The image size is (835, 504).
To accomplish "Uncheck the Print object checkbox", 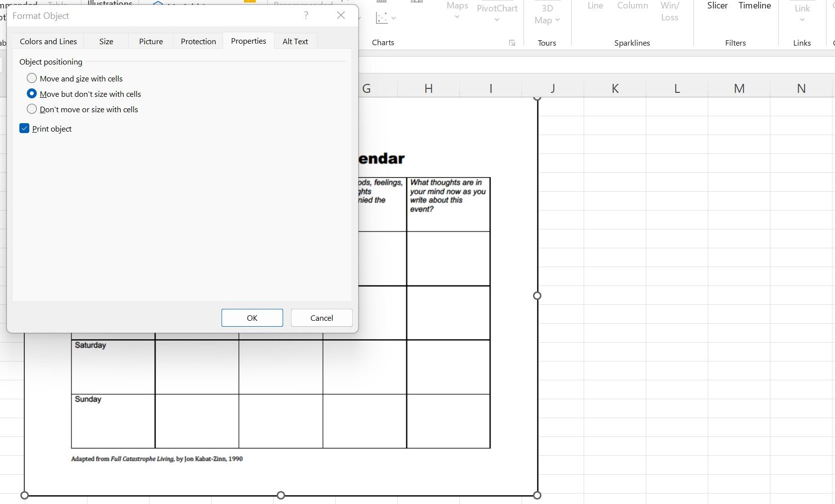I will coord(24,128).
